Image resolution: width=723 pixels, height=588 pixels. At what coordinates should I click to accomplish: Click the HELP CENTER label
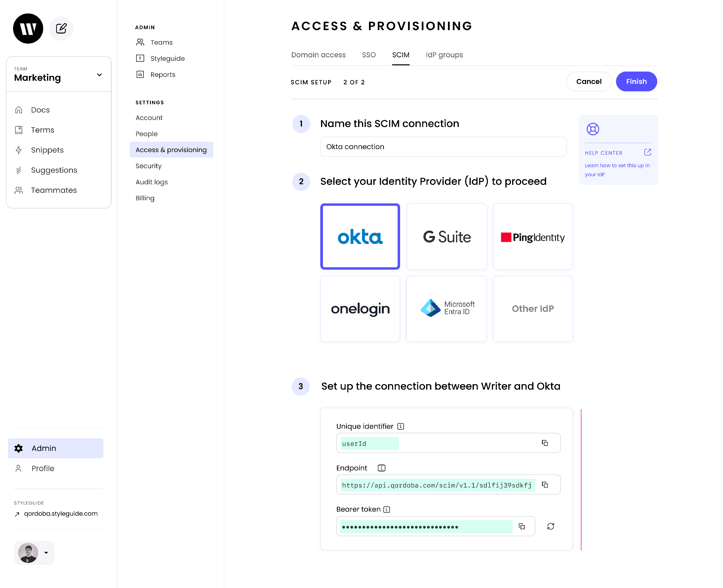point(603,153)
